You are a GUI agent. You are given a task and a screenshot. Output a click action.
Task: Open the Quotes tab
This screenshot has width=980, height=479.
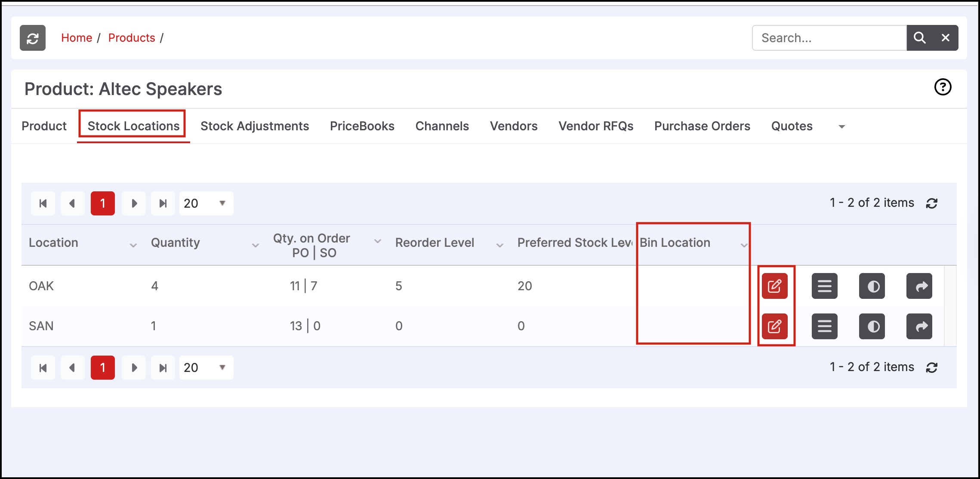(792, 126)
